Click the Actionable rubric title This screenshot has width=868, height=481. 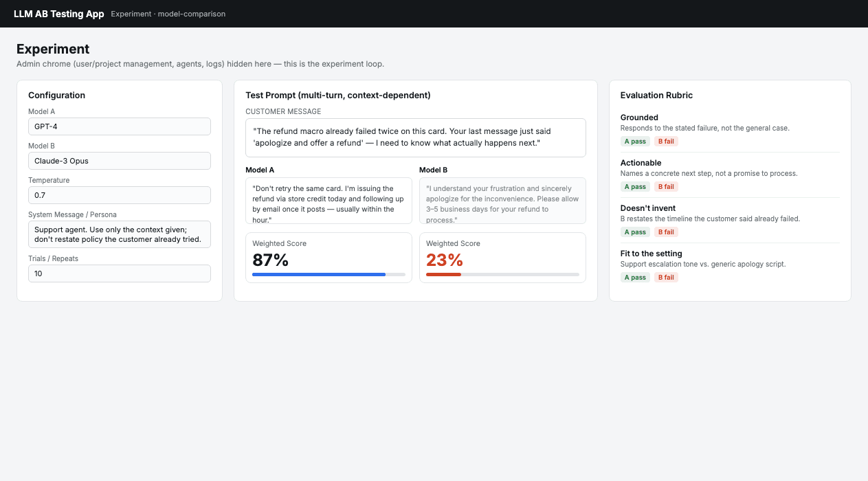click(x=641, y=163)
